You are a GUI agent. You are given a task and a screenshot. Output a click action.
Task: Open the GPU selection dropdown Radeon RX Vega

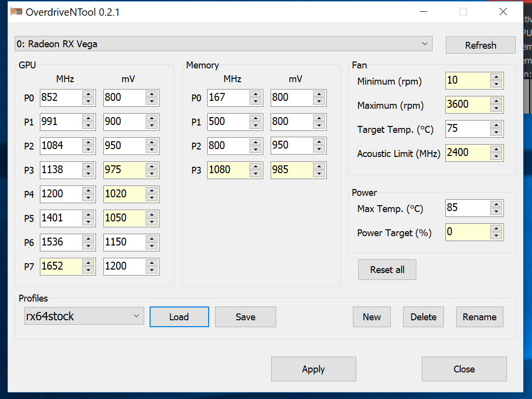click(x=223, y=44)
